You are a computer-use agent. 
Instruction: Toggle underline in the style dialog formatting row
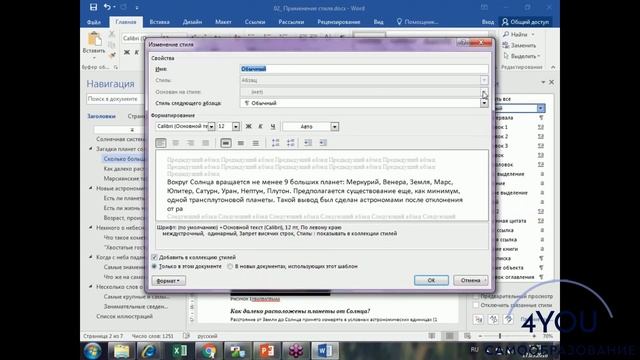tap(273, 127)
